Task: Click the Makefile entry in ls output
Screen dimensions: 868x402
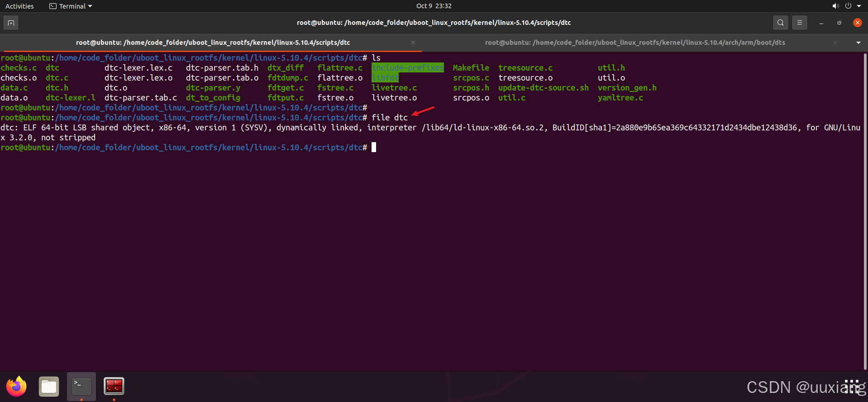Action: [x=471, y=68]
